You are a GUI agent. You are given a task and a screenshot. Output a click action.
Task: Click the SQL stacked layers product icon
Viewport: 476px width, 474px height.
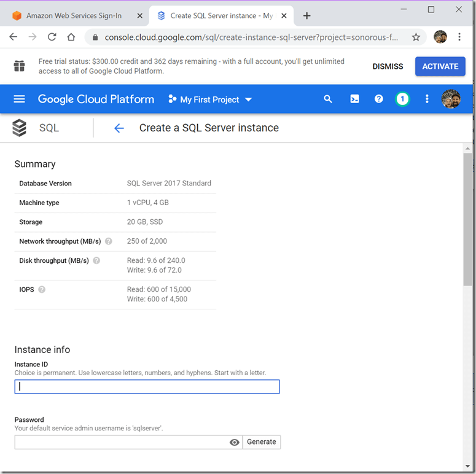click(x=20, y=128)
